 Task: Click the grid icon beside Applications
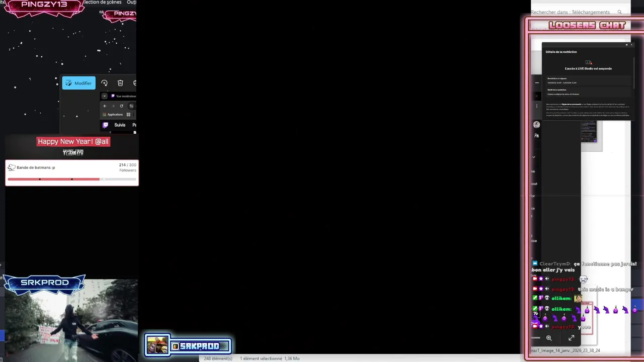pyautogui.click(x=128, y=115)
